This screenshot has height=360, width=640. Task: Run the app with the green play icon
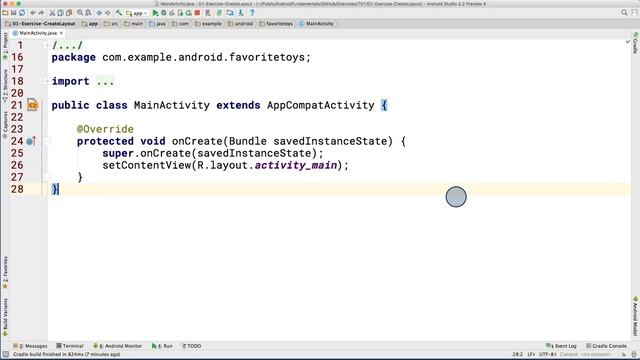[x=155, y=13]
